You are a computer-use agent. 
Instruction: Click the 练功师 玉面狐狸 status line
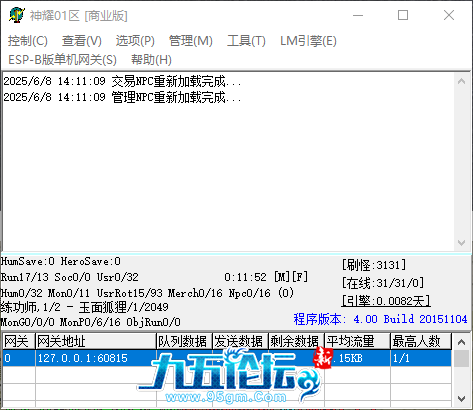pyautogui.click(x=85, y=307)
